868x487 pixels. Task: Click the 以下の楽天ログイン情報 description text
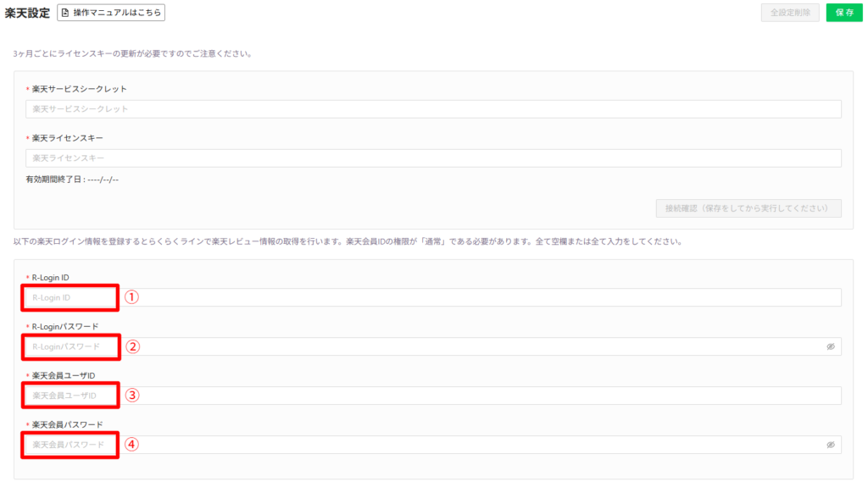[x=348, y=241]
